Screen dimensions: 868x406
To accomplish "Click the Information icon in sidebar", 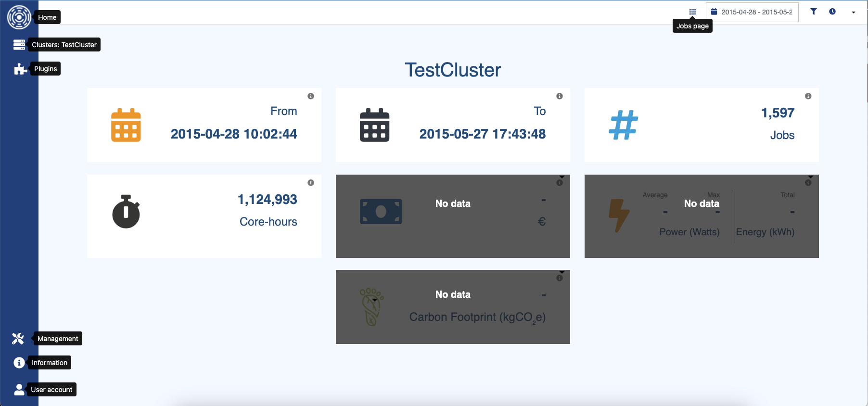I will tap(19, 363).
